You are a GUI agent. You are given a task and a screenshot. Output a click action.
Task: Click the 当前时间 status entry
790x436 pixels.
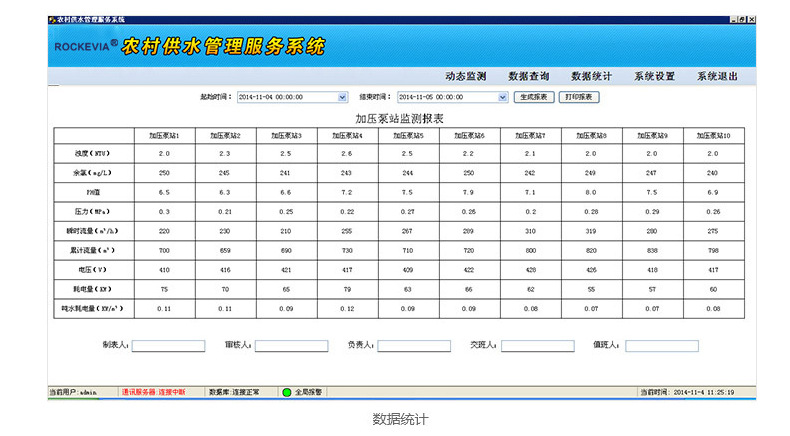pyautogui.click(x=687, y=392)
